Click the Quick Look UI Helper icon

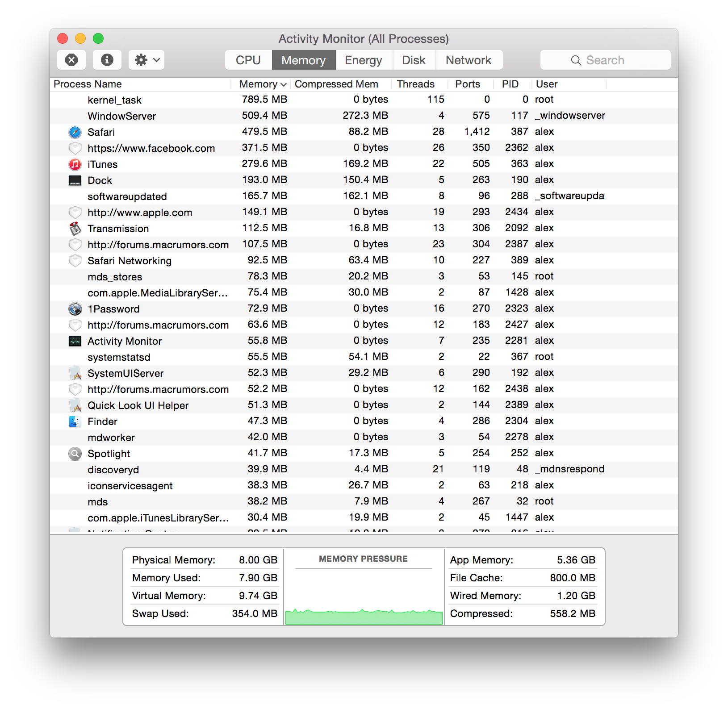tap(75, 405)
